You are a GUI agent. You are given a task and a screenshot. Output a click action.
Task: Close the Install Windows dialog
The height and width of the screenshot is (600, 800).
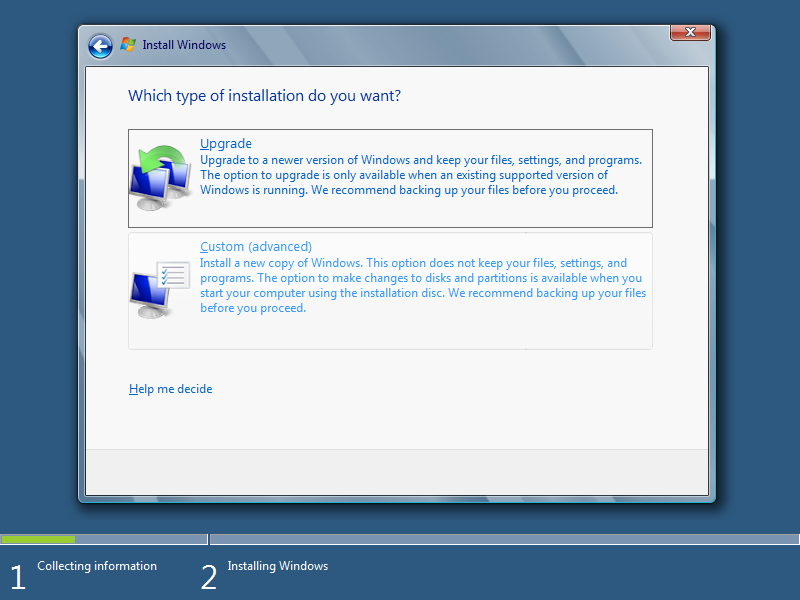[690, 32]
